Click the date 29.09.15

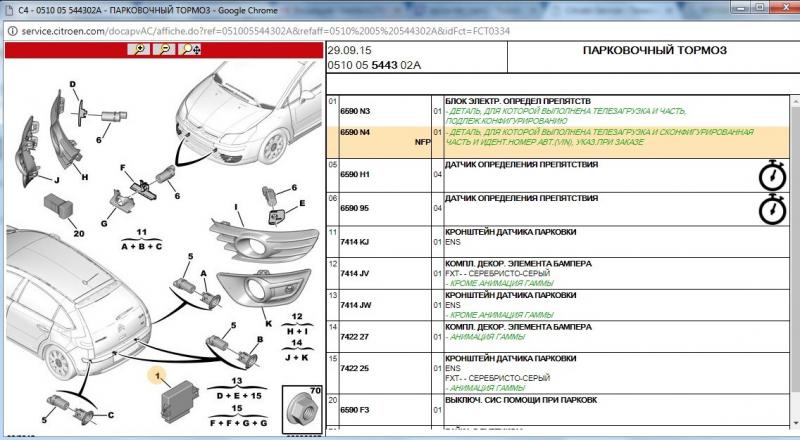point(349,50)
